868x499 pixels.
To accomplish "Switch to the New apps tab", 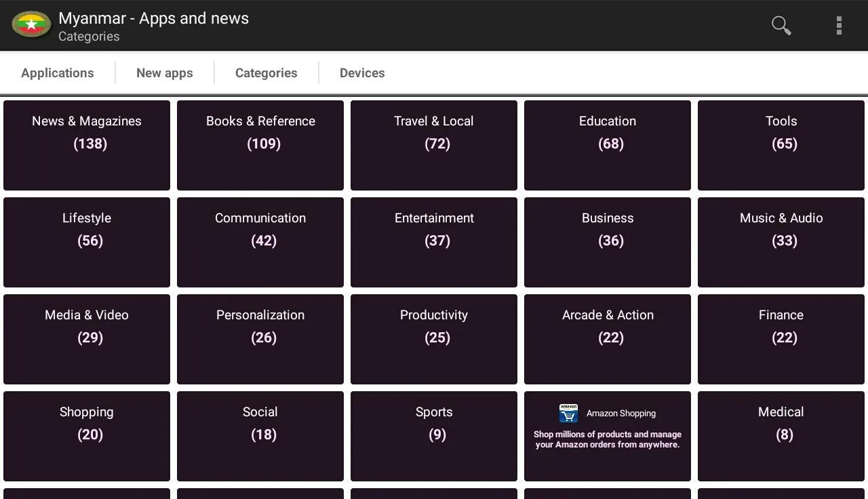I will 165,73.
